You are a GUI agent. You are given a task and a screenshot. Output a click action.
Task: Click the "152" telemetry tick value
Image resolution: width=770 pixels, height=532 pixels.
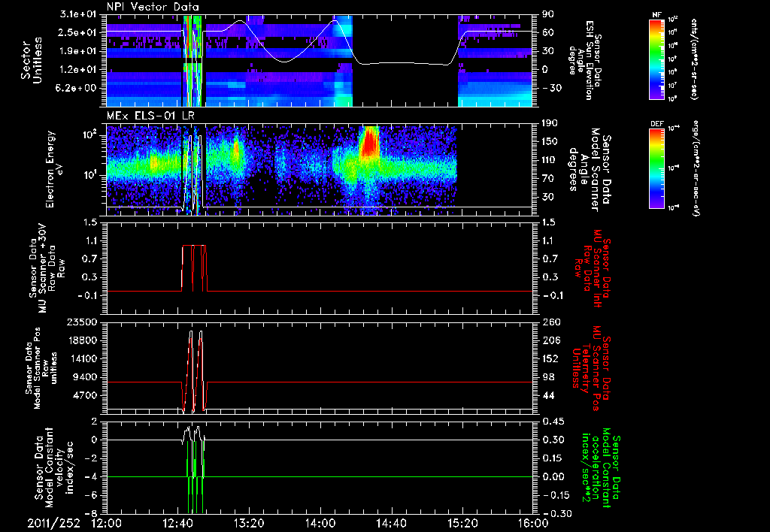tap(550, 358)
